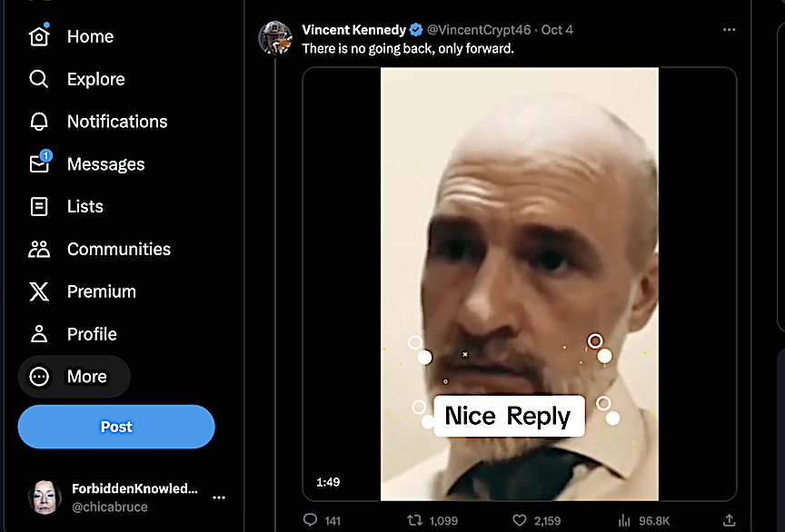The width and height of the screenshot is (785, 532).
Task: Click the Notifications bell icon
Action: (39, 122)
